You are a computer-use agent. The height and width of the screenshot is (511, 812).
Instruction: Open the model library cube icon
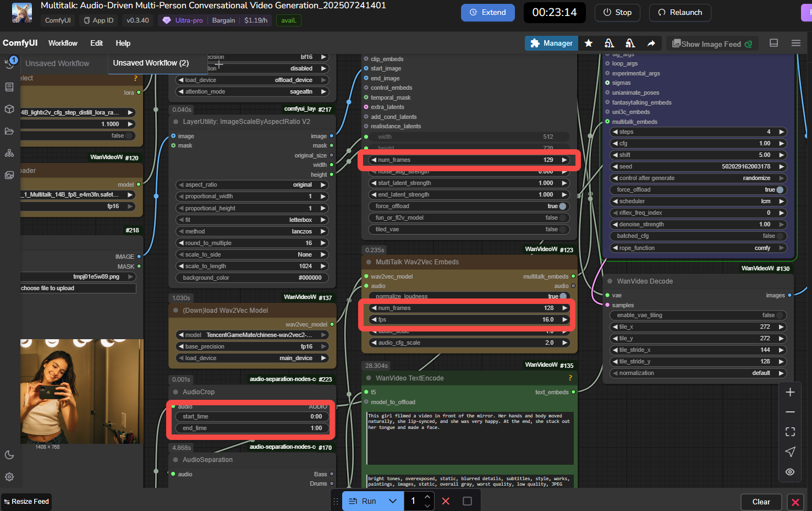[x=9, y=109]
